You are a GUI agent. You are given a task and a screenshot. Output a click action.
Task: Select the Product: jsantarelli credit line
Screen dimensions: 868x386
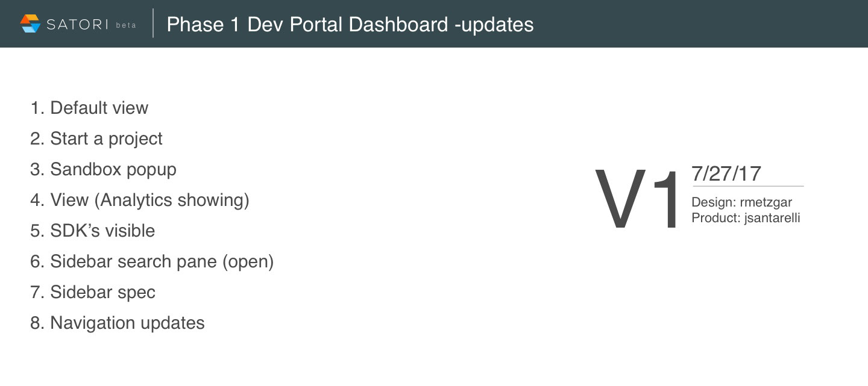pos(746,218)
